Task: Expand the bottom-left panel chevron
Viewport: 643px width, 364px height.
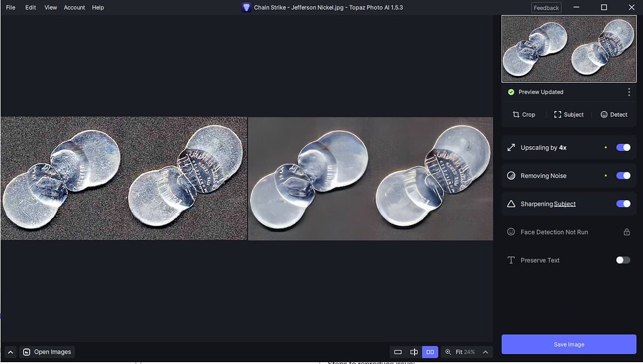Action: click(11, 352)
